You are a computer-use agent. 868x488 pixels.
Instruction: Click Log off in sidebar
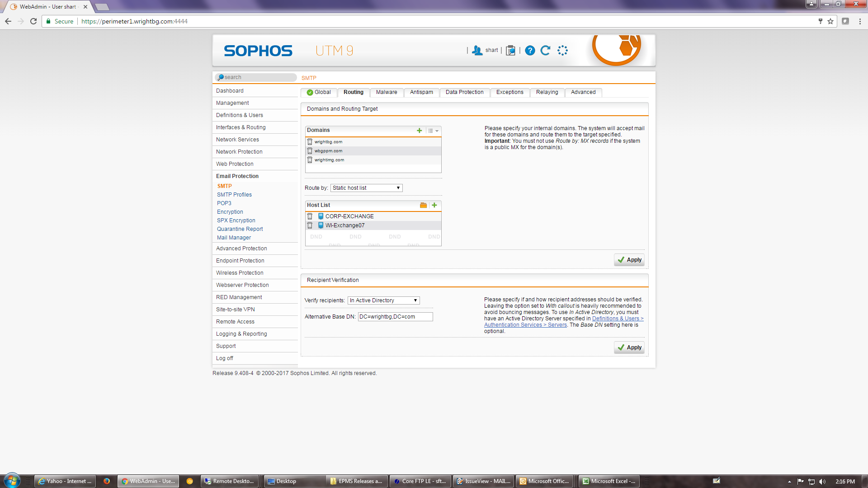[x=255, y=358]
